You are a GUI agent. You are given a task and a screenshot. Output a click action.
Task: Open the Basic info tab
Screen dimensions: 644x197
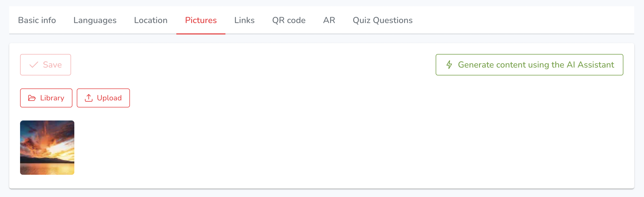37,20
